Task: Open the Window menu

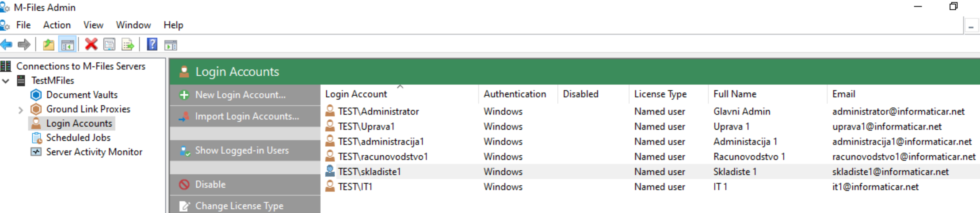Action: coord(133,25)
